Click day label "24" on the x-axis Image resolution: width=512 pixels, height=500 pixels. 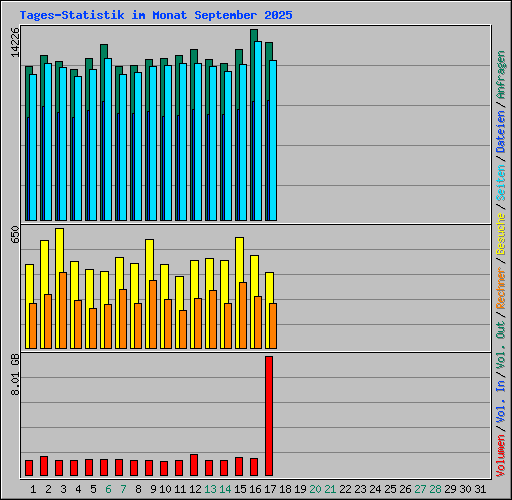point(375,489)
